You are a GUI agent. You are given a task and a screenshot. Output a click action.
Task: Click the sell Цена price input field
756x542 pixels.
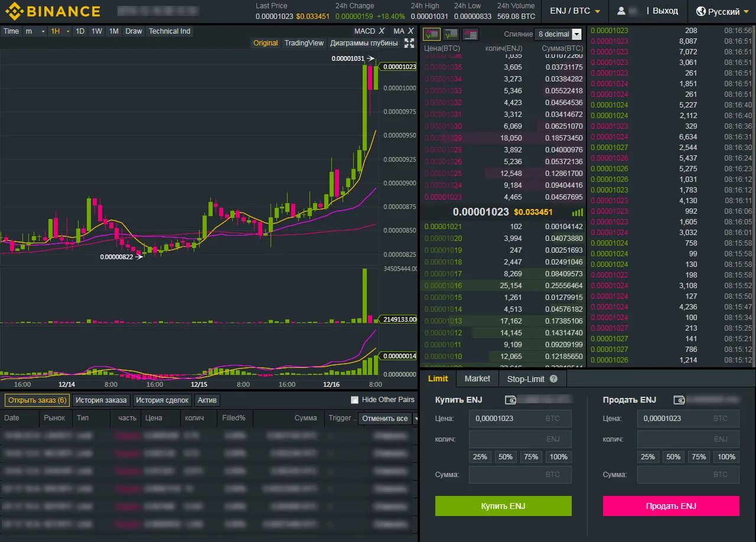(688, 419)
